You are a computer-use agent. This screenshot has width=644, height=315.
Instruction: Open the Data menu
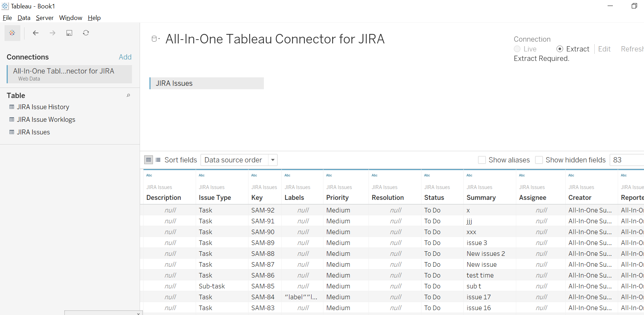click(x=23, y=18)
